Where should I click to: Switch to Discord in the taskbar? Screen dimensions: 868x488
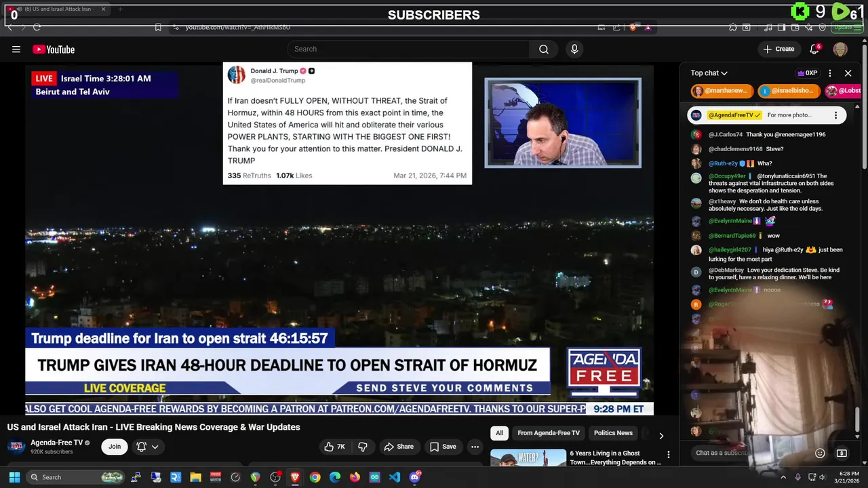415,477
